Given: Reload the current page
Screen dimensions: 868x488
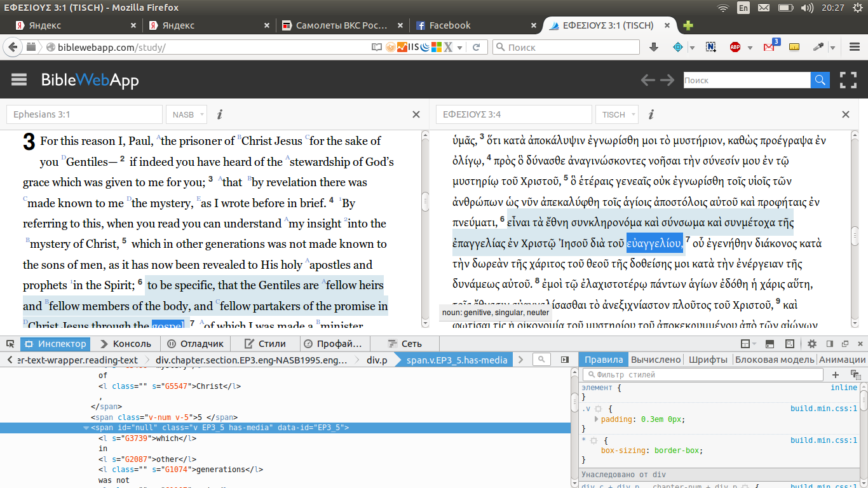Looking at the screenshot, I should tap(476, 47).
